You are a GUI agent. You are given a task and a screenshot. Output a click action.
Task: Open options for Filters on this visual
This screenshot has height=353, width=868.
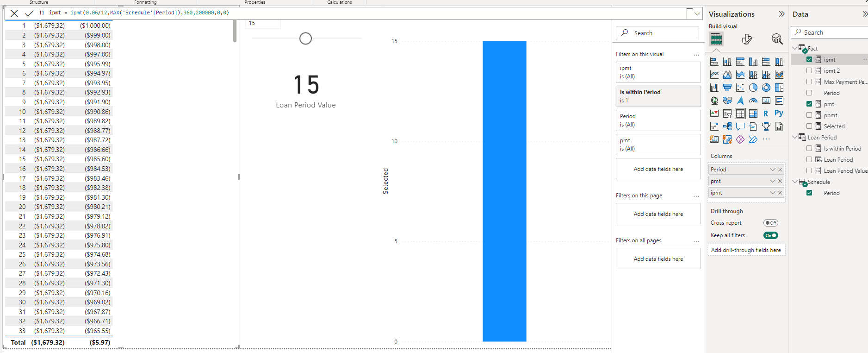coord(696,55)
